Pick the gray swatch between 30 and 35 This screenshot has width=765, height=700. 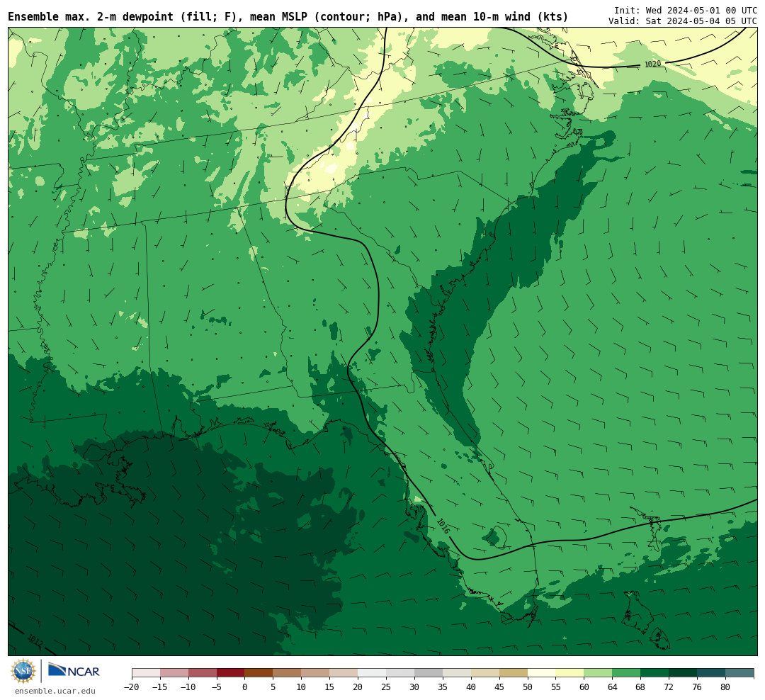coord(429,673)
